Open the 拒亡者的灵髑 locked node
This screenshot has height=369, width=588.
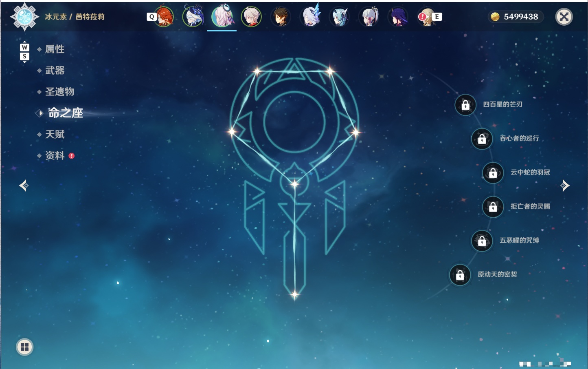[x=493, y=207]
